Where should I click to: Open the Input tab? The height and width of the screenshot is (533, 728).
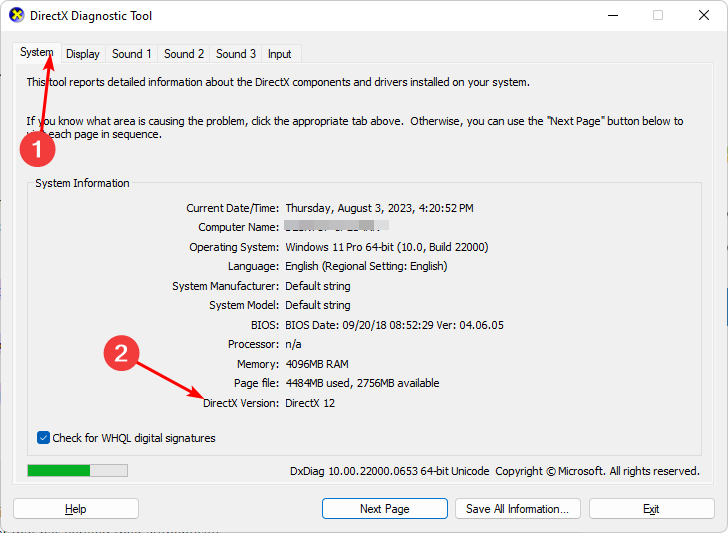click(280, 54)
